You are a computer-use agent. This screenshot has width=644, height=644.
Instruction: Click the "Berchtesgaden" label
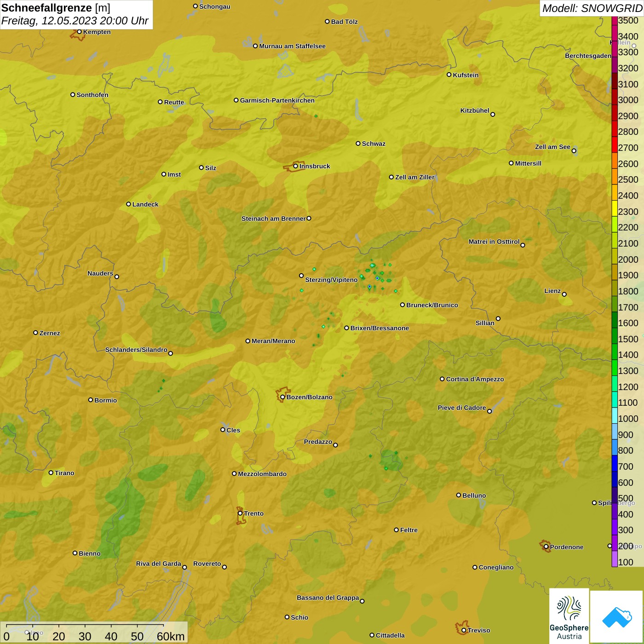click(x=588, y=56)
